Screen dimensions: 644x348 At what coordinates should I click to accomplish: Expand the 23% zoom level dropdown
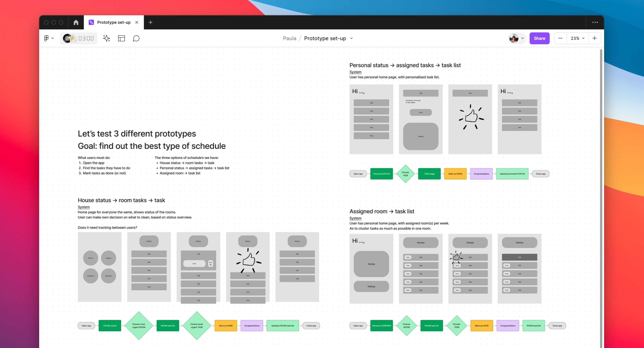coord(577,38)
